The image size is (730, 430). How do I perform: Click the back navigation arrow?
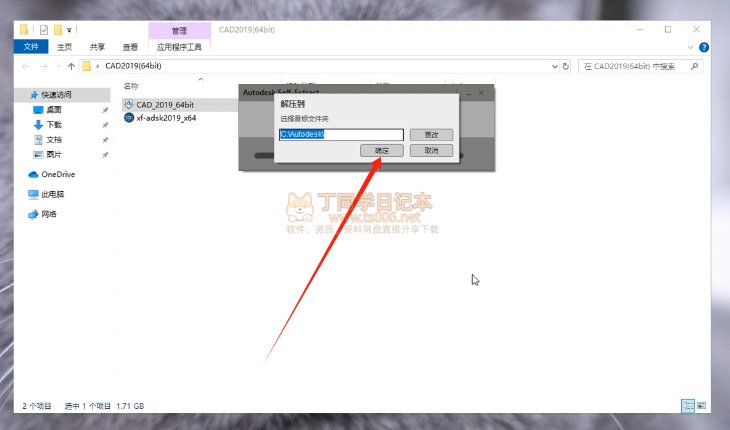[x=26, y=67]
